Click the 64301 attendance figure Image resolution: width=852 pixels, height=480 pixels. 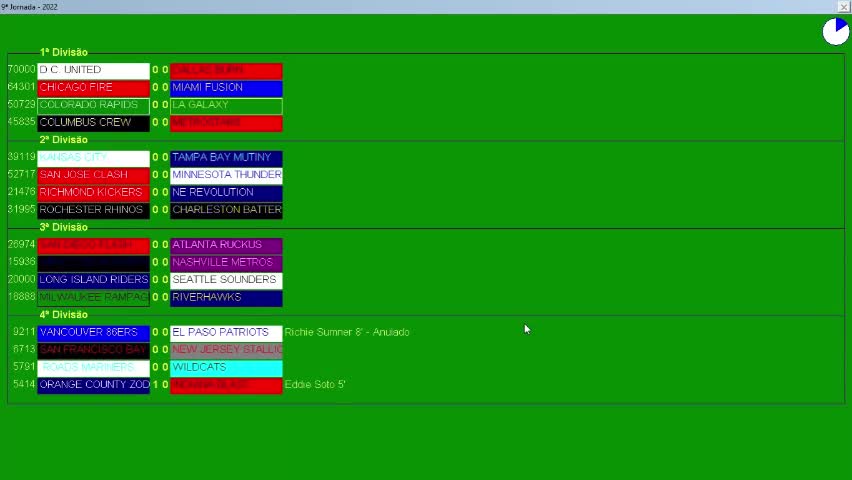pyautogui.click(x=22, y=87)
